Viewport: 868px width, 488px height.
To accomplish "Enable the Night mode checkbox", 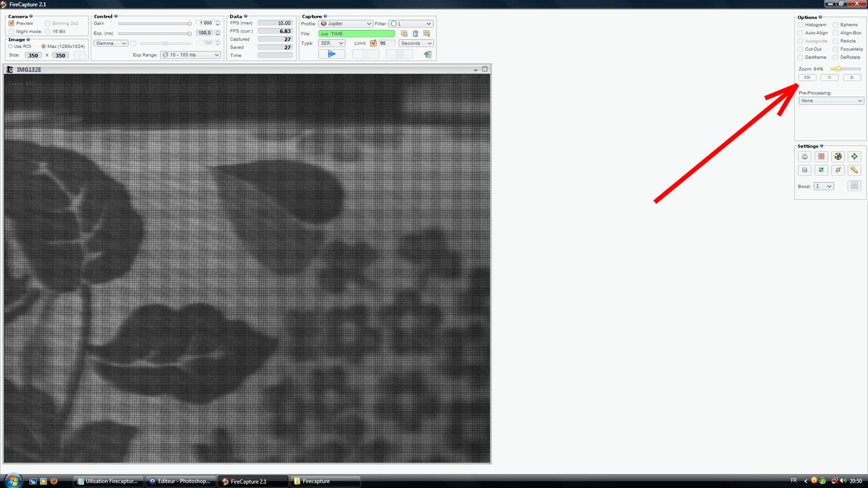I will pyautogui.click(x=11, y=31).
